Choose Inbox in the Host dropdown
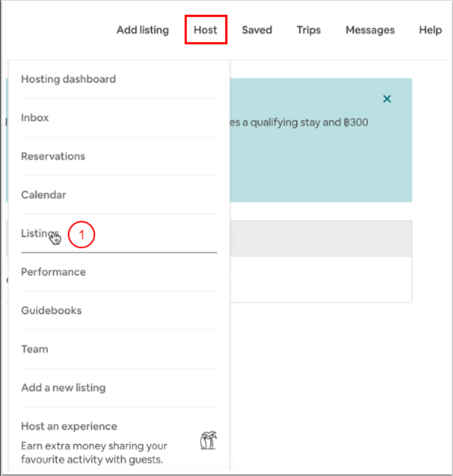This screenshot has height=476, width=453. click(35, 118)
